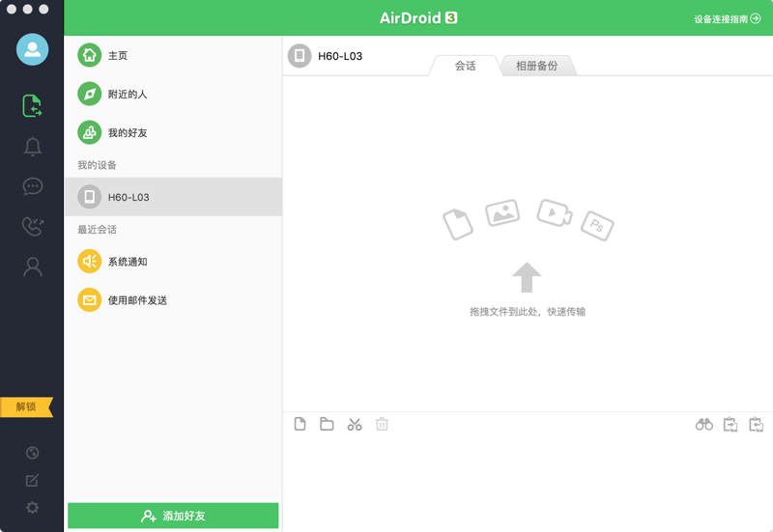Go to 主页 home item
Screen dimensions: 773x532
(173, 55)
